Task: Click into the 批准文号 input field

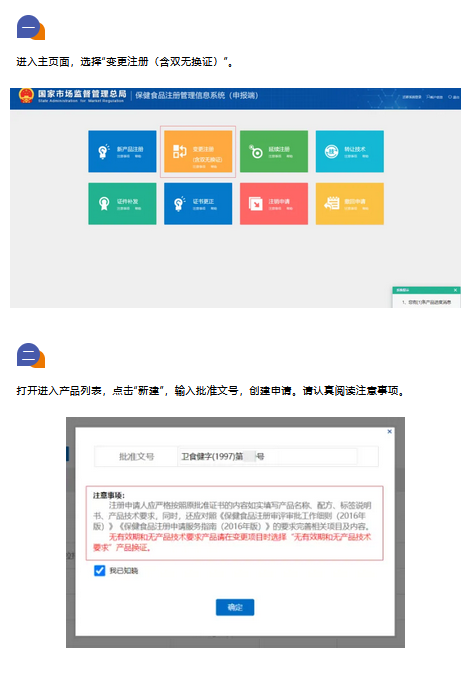Action: [x=268, y=456]
